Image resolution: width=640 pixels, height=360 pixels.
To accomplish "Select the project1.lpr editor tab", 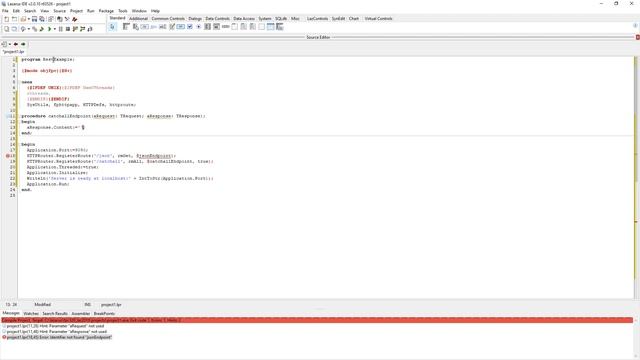I will tap(13, 52).
